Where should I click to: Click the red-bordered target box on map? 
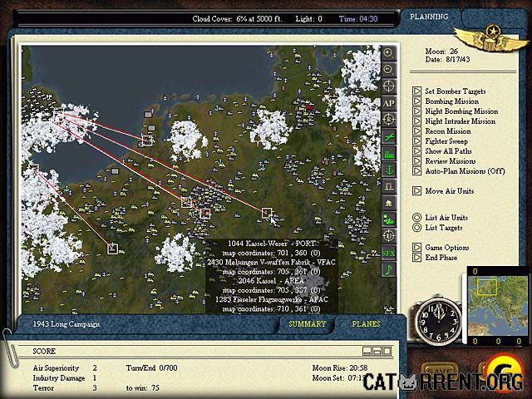(205, 214)
